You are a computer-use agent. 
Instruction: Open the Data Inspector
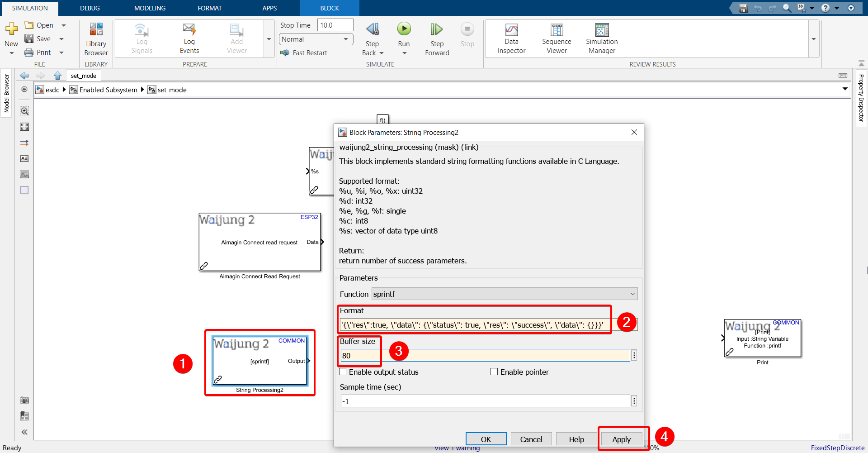(511, 38)
